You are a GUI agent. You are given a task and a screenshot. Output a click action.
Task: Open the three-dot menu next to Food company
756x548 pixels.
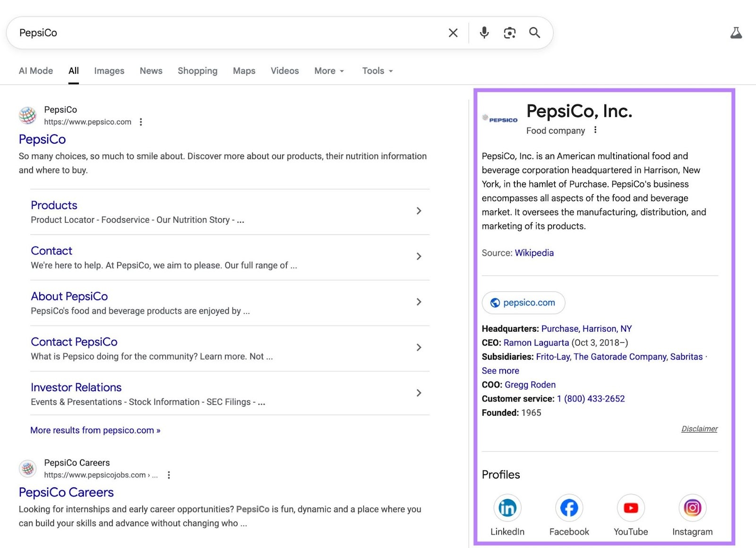click(595, 130)
